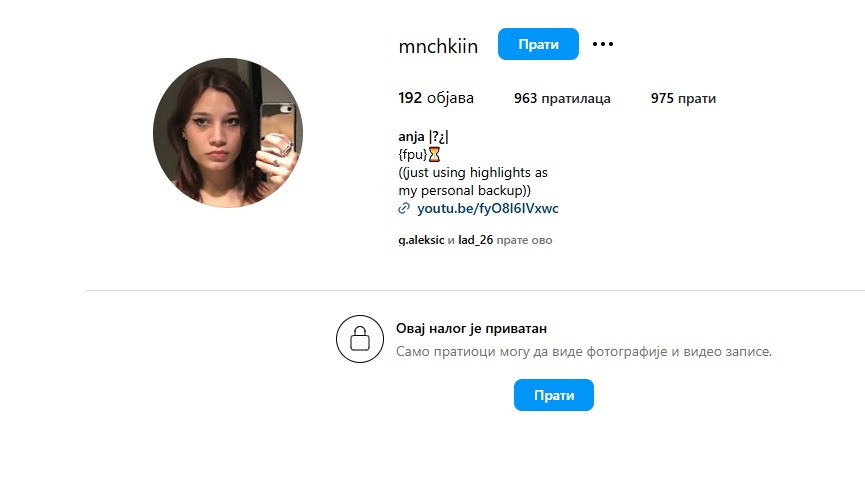This screenshot has width=865, height=501.
Task: Select the display name 'anja |?¿|'
Action: [424, 136]
